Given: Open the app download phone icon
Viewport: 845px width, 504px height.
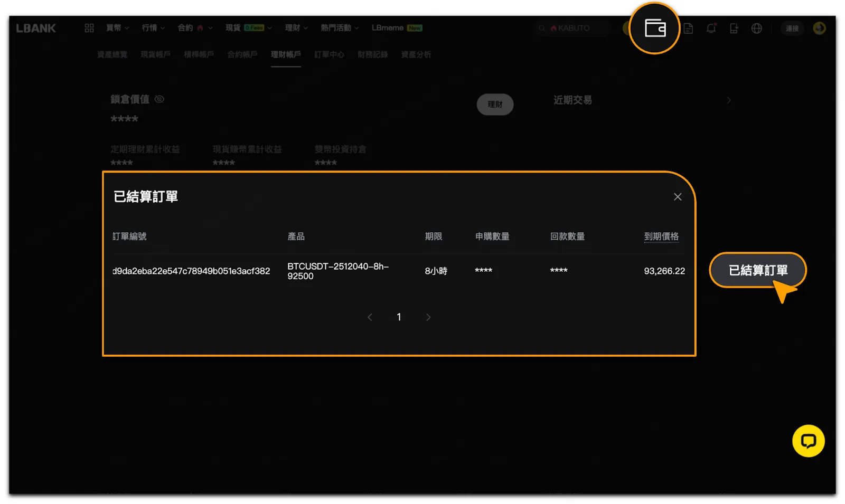Looking at the screenshot, I should 734,28.
